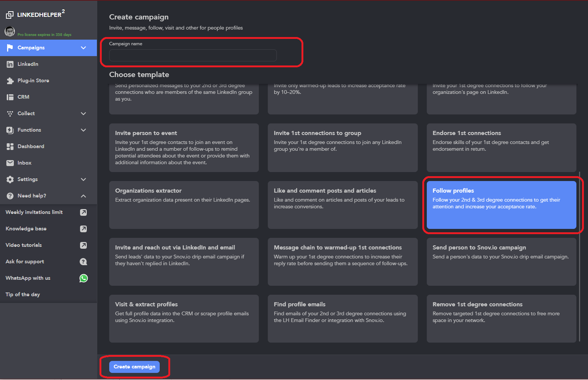The image size is (588, 380).
Task: Select the Campaigns menu item
Action: 49,48
